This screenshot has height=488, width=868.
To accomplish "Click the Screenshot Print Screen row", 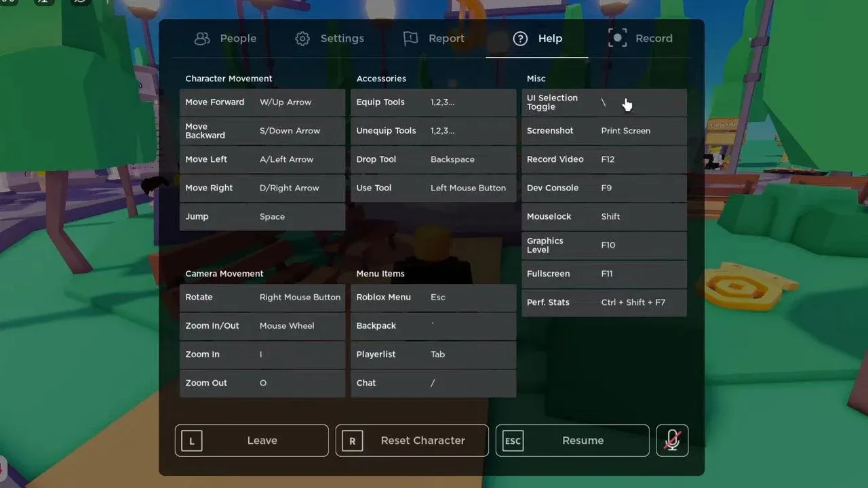I will pos(604,131).
